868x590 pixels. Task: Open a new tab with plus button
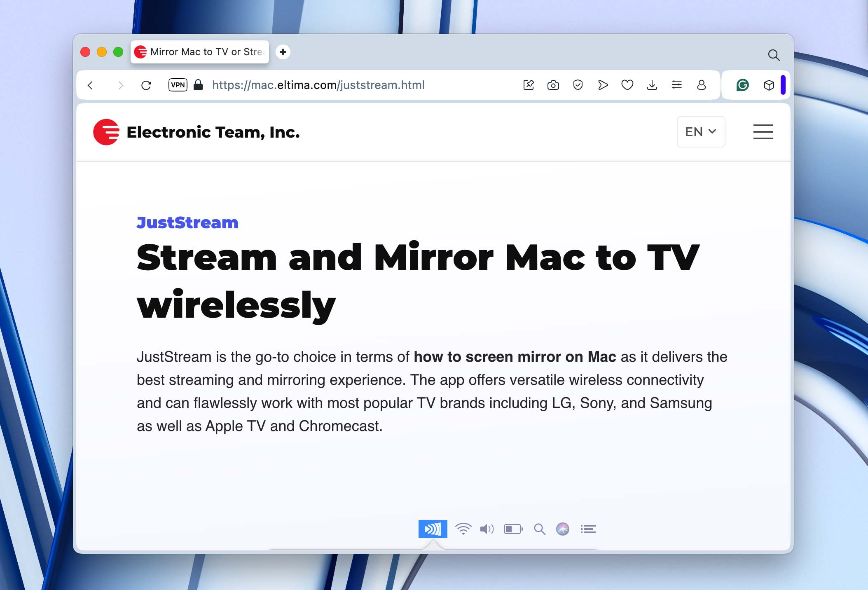pyautogui.click(x=283, y=52)
